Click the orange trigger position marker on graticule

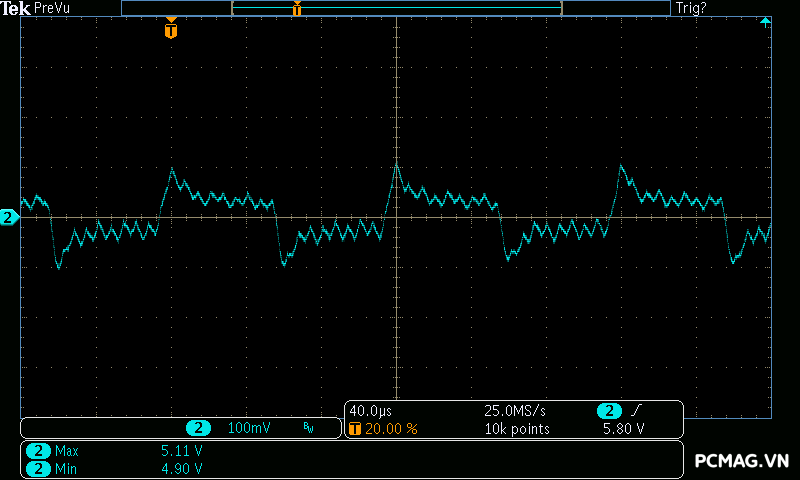[171, 30]
